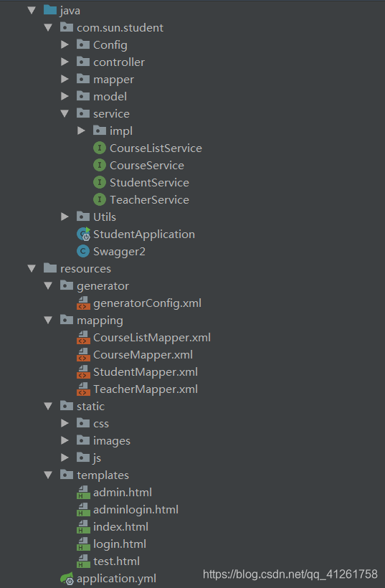Viewport: 385px width, 588px height.
Task: Click the test.html file icon
Action: click(x=83, y=561)
